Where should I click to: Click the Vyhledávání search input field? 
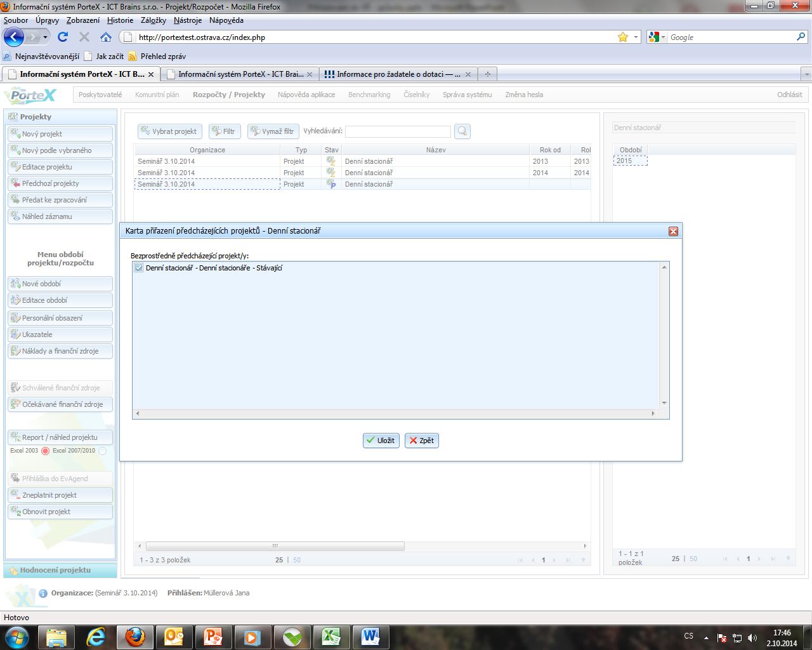point(398,131)
